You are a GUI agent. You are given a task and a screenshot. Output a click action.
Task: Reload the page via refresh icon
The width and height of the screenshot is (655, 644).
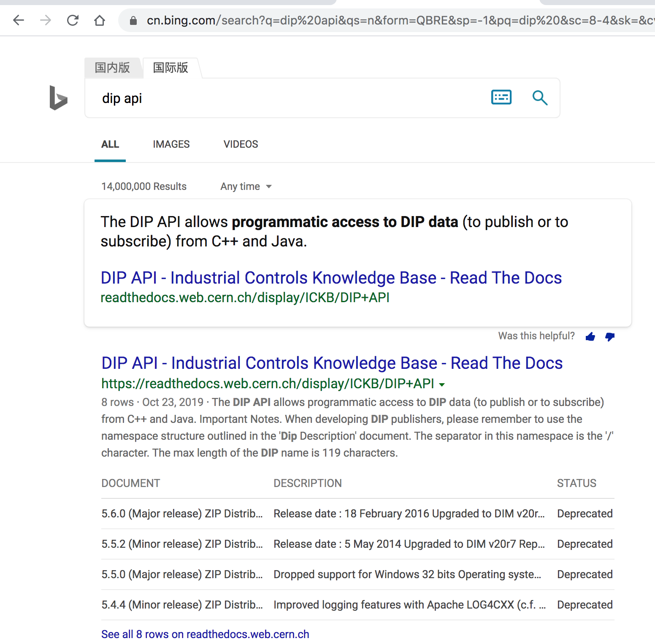[x=73, y=20]
